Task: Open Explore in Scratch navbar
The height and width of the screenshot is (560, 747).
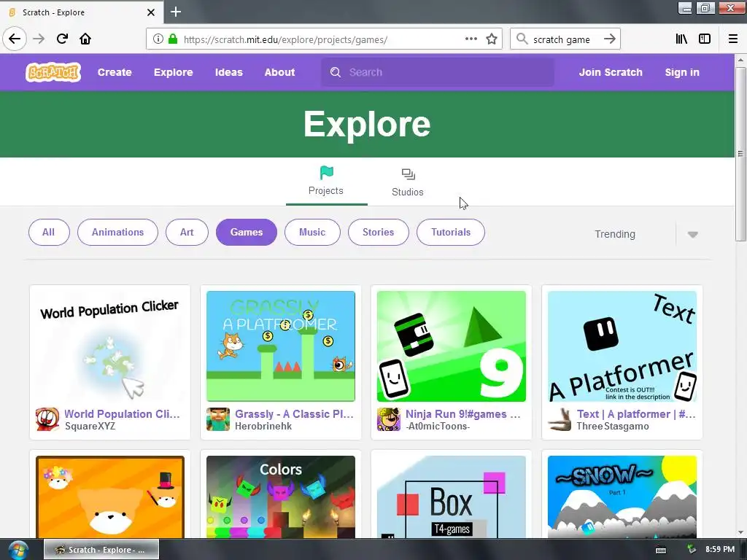Action: (x=174, y=72)
